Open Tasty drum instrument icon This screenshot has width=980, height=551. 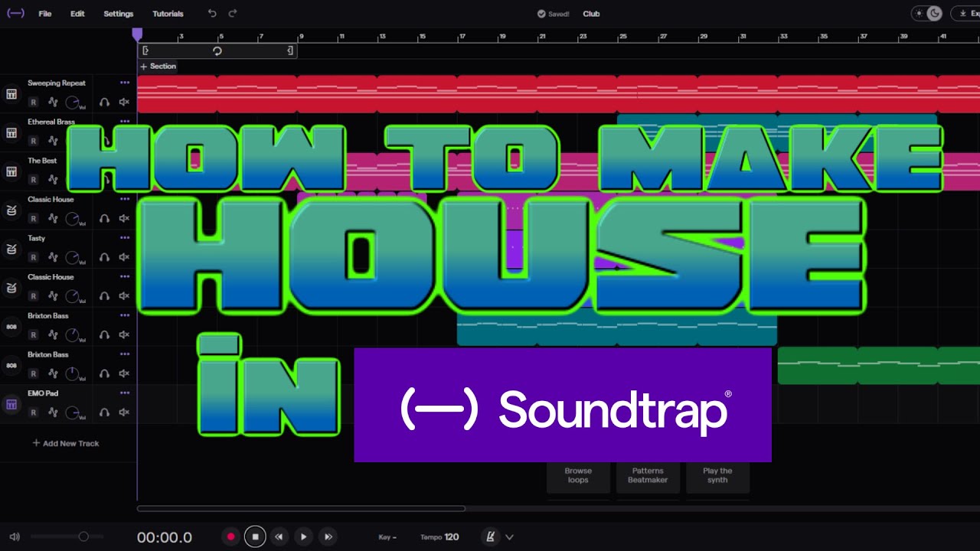(11, 249)
